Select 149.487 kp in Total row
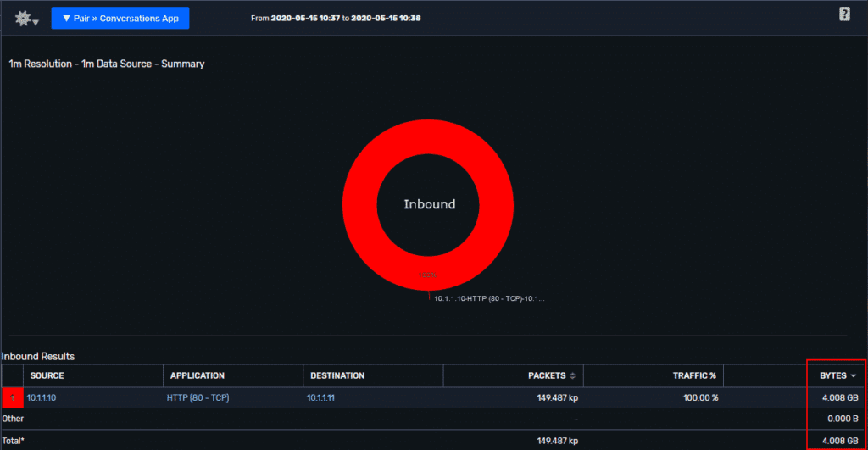The width and height of the screenshot is (868, 450). tap(558, 441)
